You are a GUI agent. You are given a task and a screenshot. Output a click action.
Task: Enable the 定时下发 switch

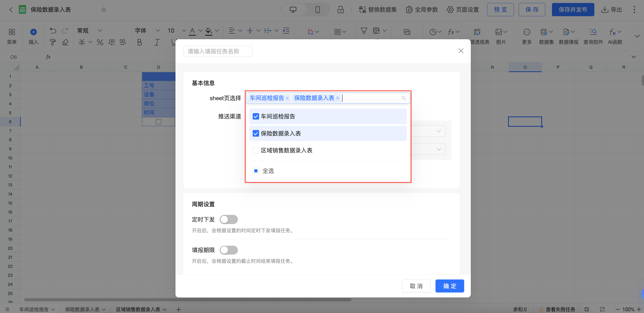click(x=229, y=219)
